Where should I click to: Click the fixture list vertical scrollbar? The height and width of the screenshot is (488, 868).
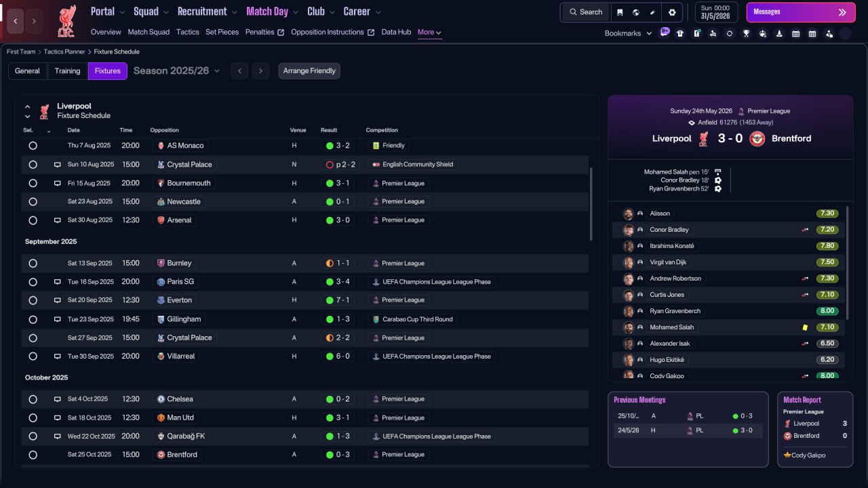(x=591, y=203)
